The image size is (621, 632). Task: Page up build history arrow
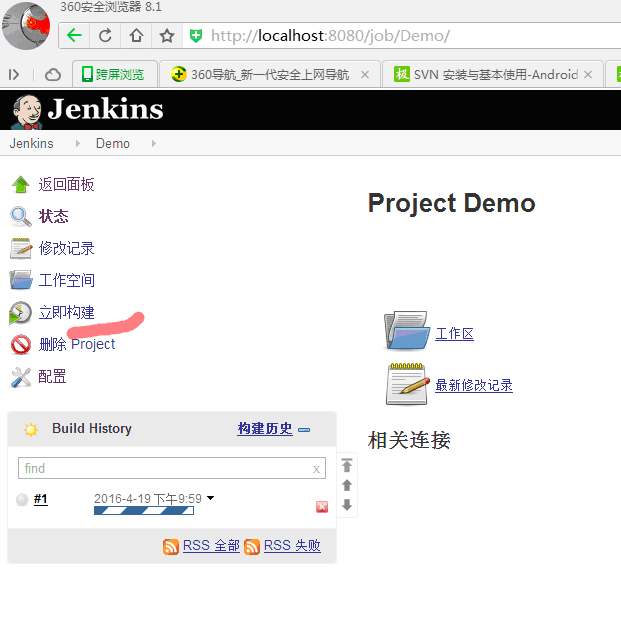(347, 485)
